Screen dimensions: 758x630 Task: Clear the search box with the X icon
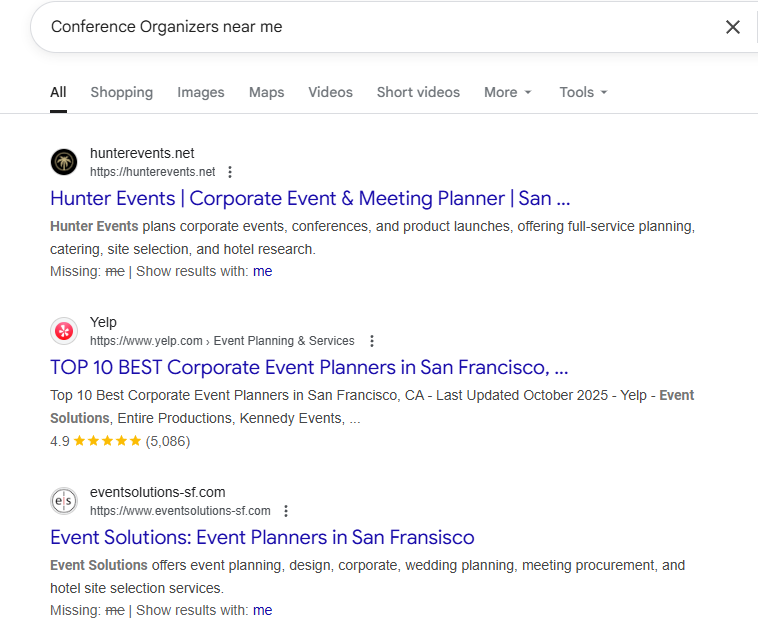point(733,27)
